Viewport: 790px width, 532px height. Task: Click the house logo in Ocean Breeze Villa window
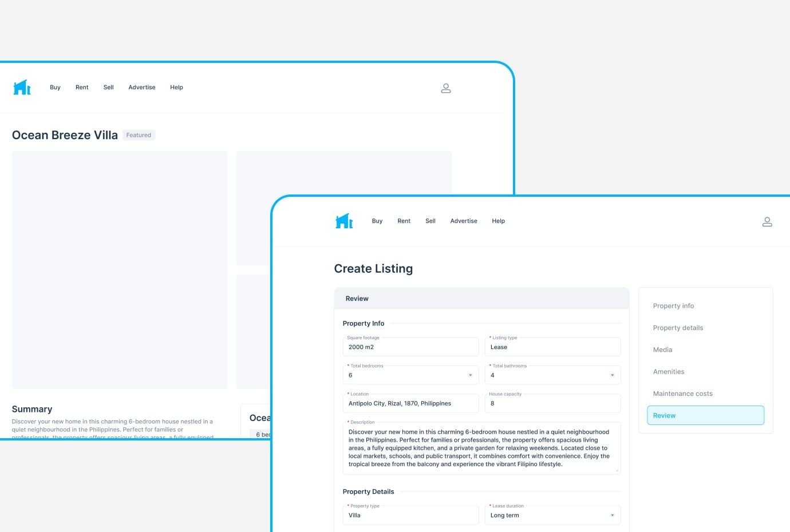pos(22,88)
